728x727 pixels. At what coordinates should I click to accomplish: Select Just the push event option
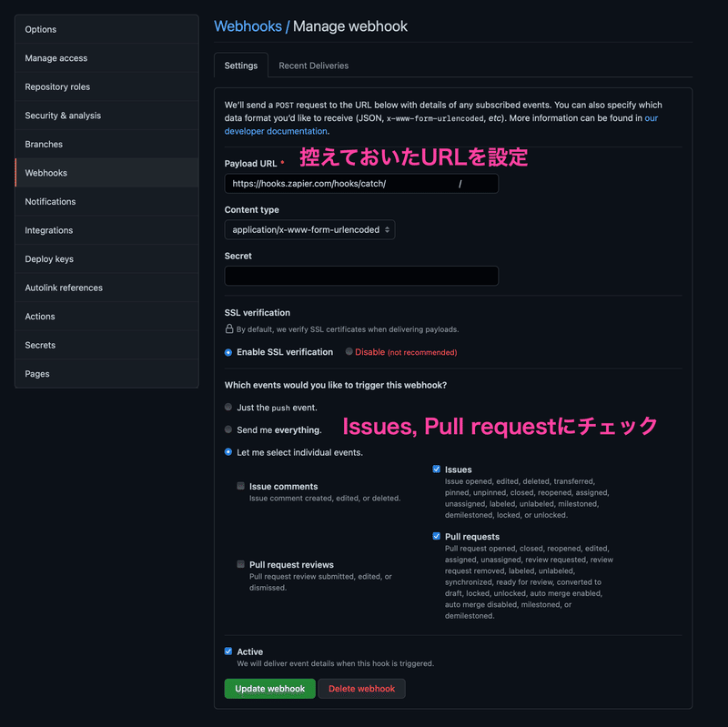click(228, 407)
